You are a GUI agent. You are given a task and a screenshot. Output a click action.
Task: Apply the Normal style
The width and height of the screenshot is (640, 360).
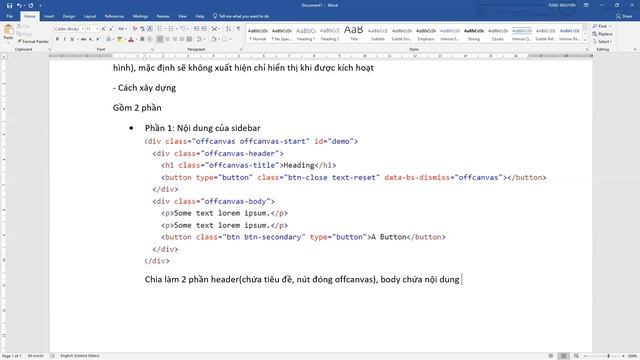click(x=258, y=34)
